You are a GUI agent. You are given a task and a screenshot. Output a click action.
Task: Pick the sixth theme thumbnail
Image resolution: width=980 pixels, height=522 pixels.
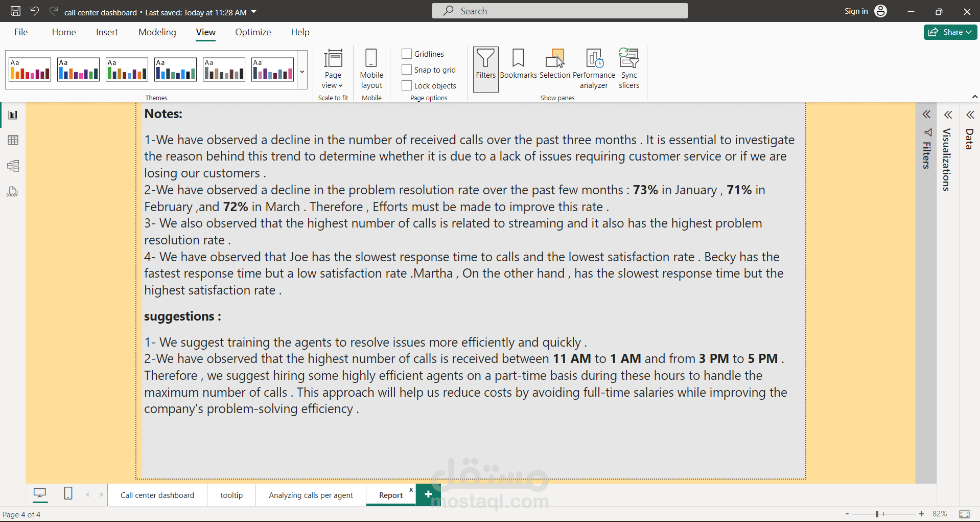[273, 70]
